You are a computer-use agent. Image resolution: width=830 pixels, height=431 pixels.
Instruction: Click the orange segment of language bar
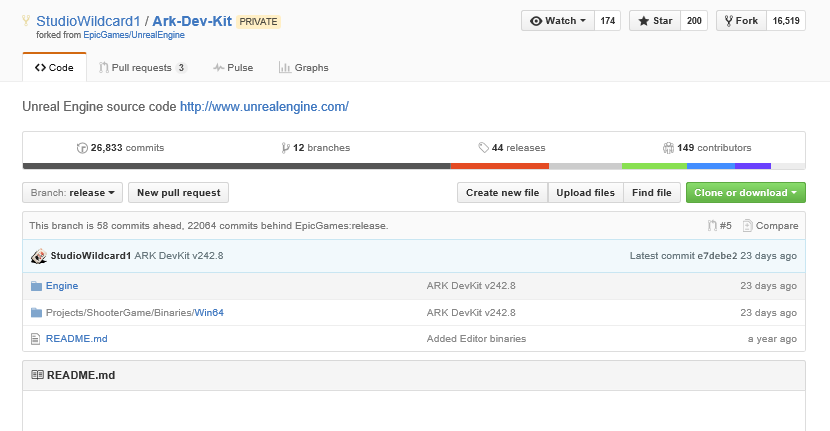point(499,166)
